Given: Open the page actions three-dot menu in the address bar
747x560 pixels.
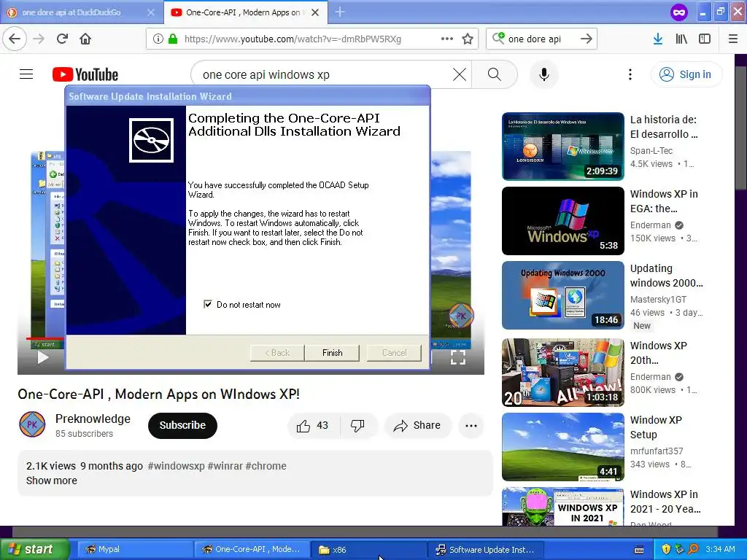Looking at the screenshot, I should click(x=447, y=39).
